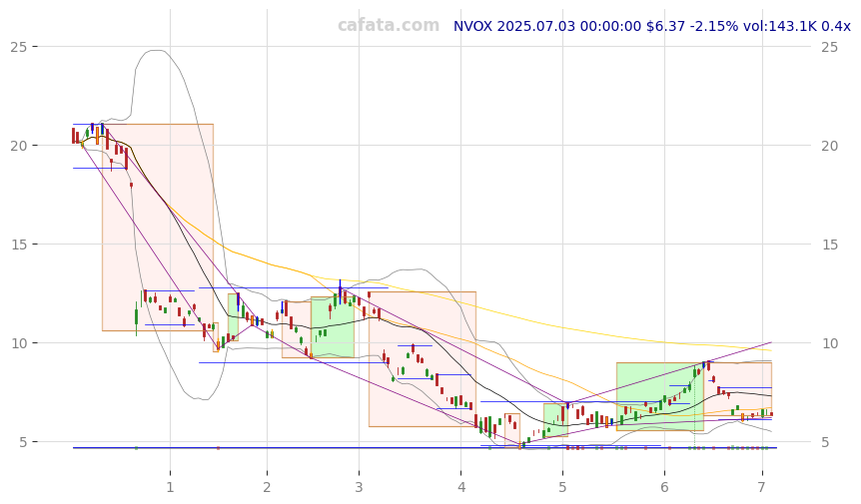Image resolution: width=861 pixels, height=504 pixels.
Task: Click right y-axis label 25
Action: [x=830, y=47]
